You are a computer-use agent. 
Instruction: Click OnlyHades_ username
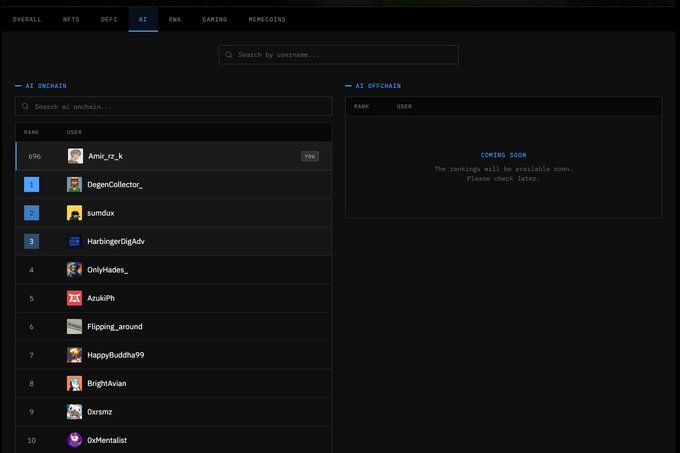pyautogui.click(x=108, y=270)
